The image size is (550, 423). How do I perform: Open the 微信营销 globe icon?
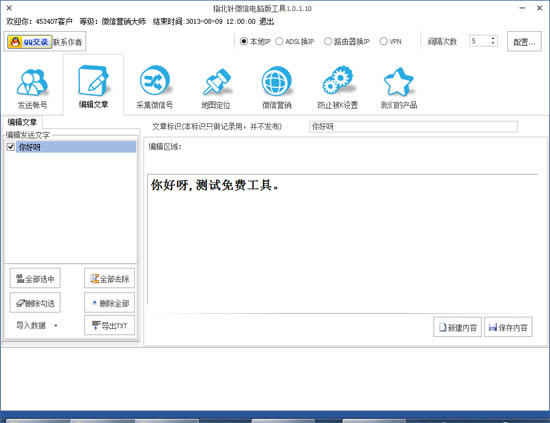[x=277, y=81]
